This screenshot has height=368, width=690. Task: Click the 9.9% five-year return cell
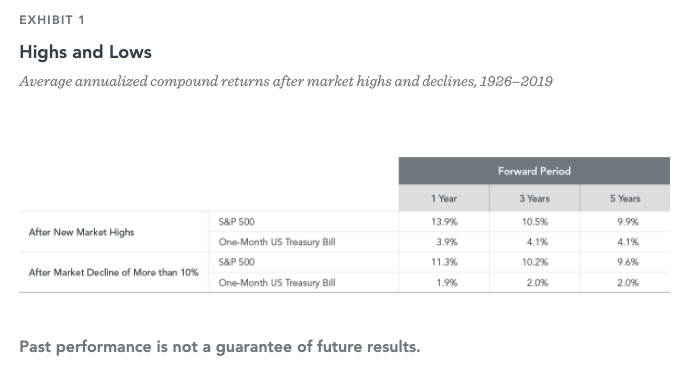628,222
